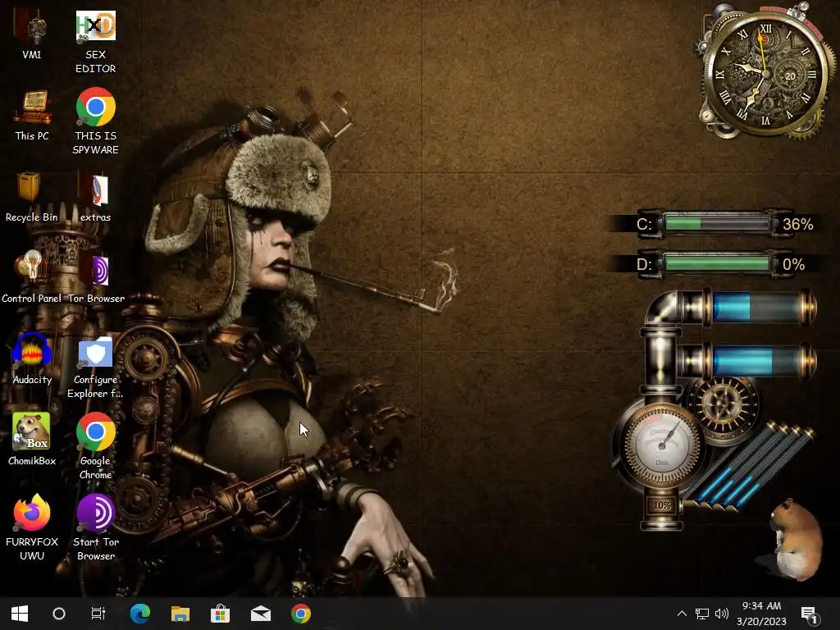Click the 9:34 AM taskbar clock

[761, 614]
